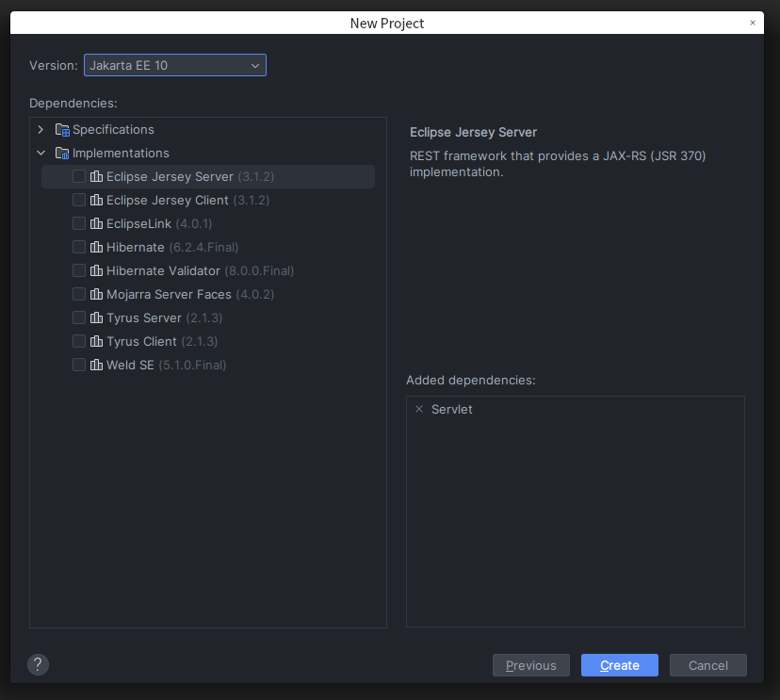The image size is (780, 700).
Task: Remove Servlet using its X icon
Action: coord(419,410)
